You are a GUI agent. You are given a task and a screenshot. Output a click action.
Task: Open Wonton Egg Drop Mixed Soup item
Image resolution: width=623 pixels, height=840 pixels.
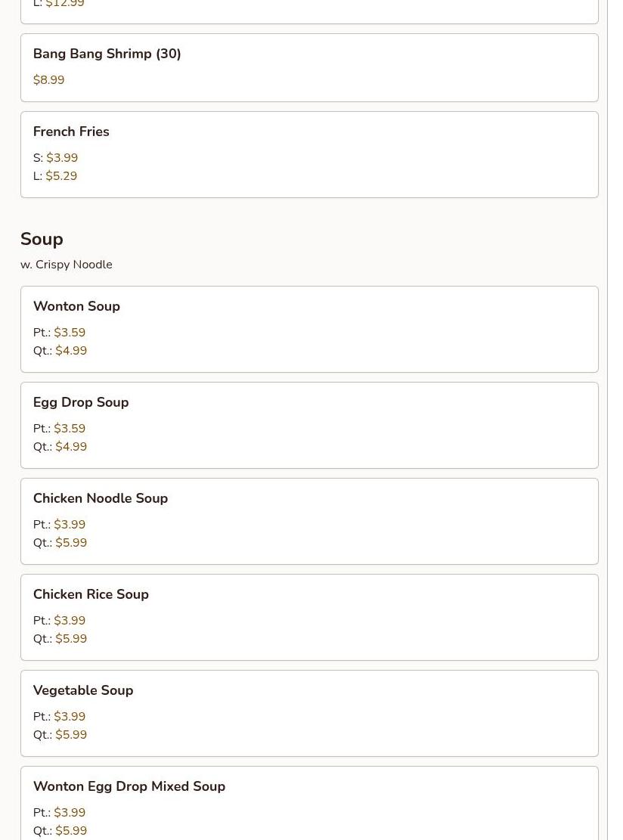point(129,786)
